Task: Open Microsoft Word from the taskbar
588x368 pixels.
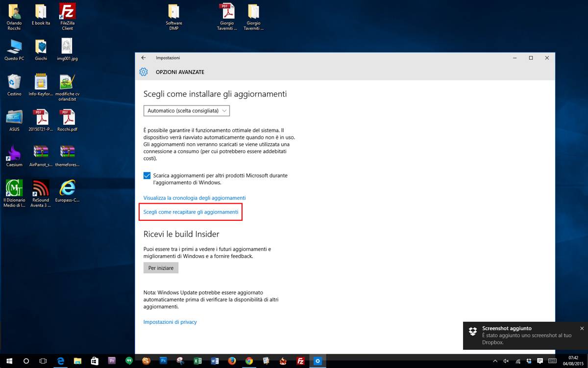Action: pyautogui.click(x=214, y=362)
